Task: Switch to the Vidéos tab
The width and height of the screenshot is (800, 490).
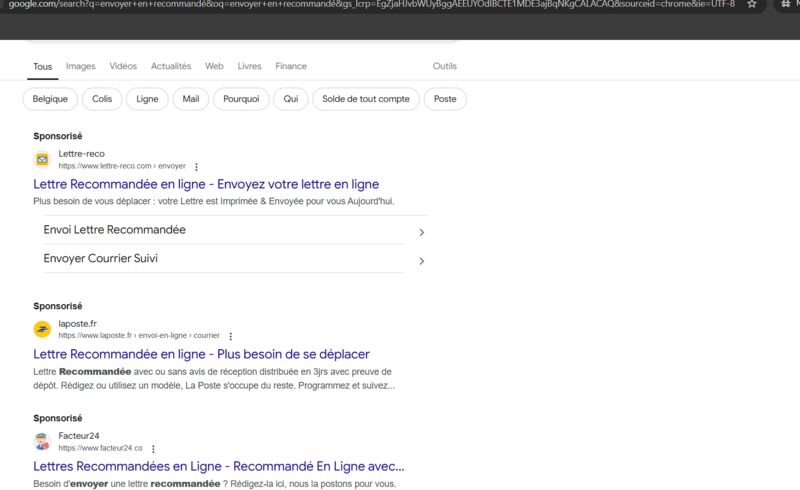Action: [123, 66]
